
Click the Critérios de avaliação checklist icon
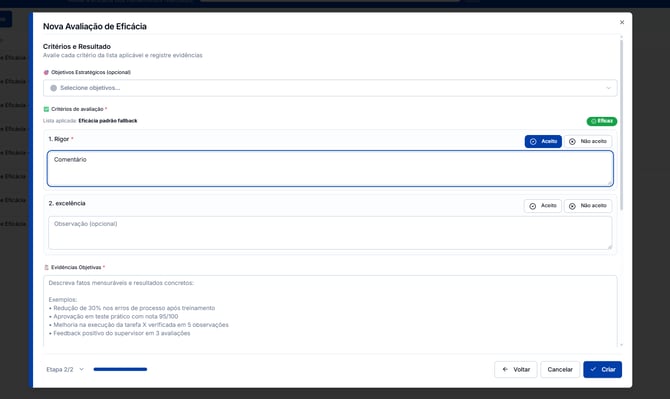click(46, 109)
